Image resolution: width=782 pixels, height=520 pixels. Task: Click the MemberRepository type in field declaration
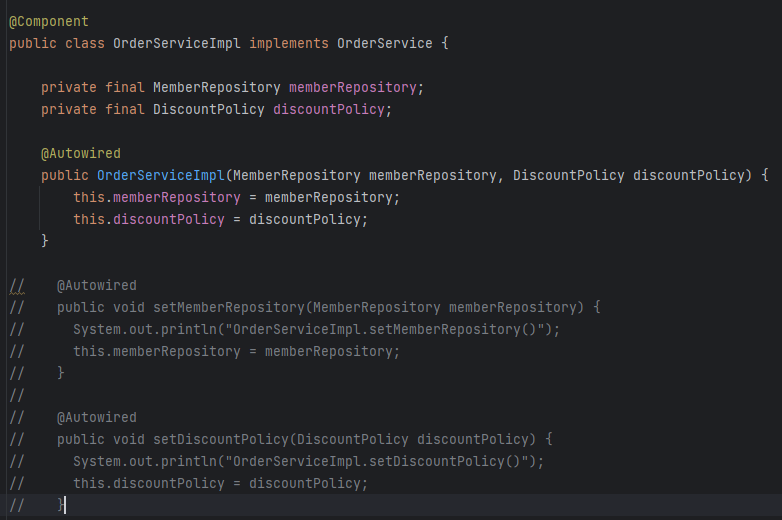(x=216, y=87)
